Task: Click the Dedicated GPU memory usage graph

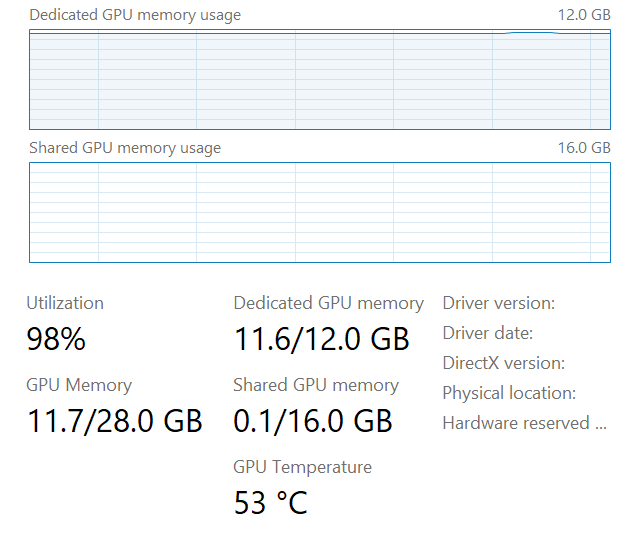Action: [320, 79]
